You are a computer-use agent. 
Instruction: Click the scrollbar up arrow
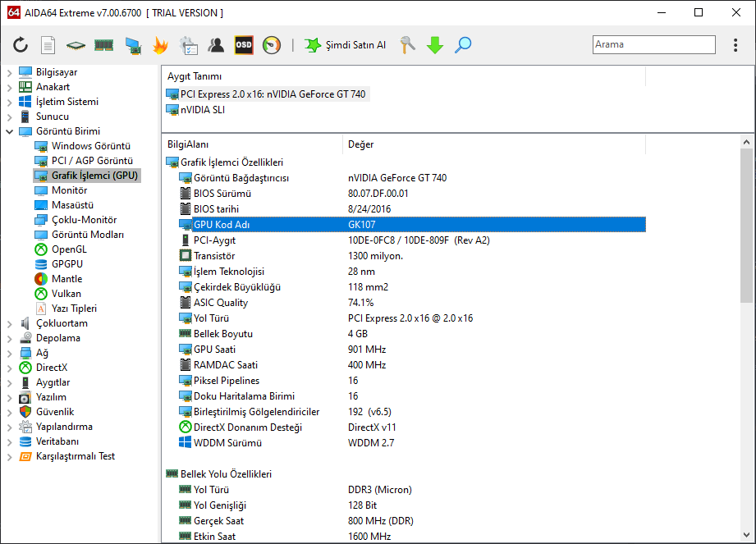[x=746, y=142]
